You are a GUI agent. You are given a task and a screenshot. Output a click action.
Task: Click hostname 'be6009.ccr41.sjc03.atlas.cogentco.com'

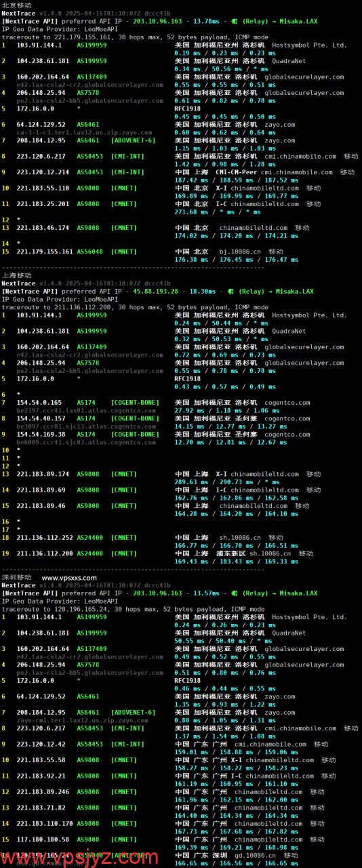86,442
